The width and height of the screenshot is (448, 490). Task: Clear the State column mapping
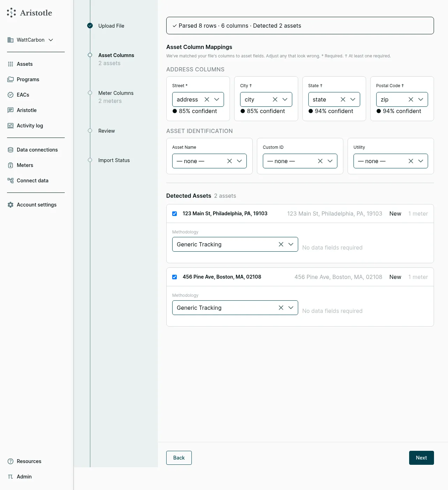pos(343,99)
